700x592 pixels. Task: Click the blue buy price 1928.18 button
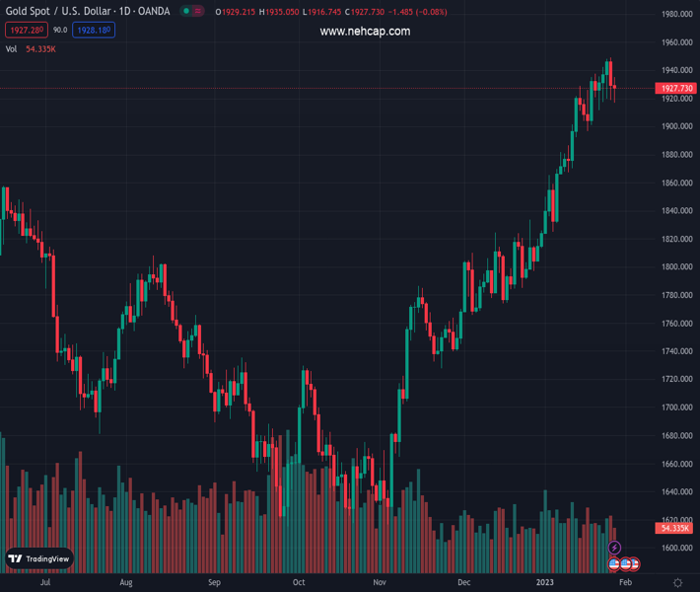(93, 31)
